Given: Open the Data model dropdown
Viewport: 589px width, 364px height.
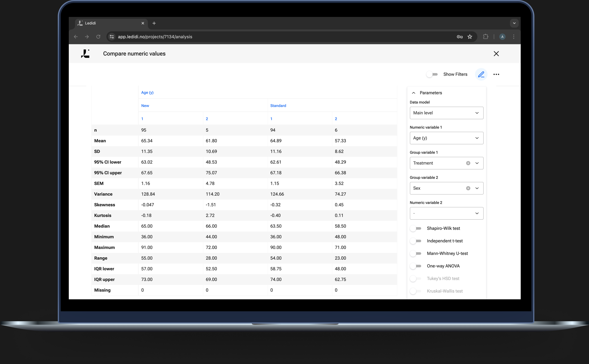Looking at the screenshot, I should pyautogui.click(x=446, y=113).
